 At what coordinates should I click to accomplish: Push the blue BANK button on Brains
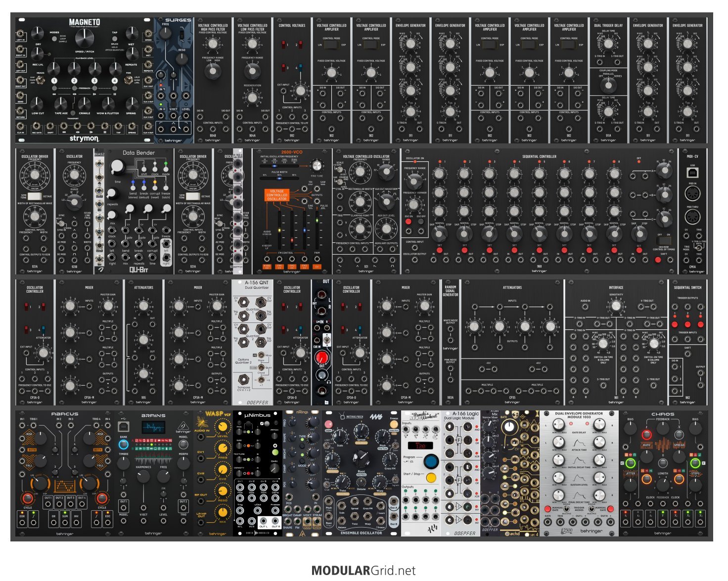click(124, 444)
